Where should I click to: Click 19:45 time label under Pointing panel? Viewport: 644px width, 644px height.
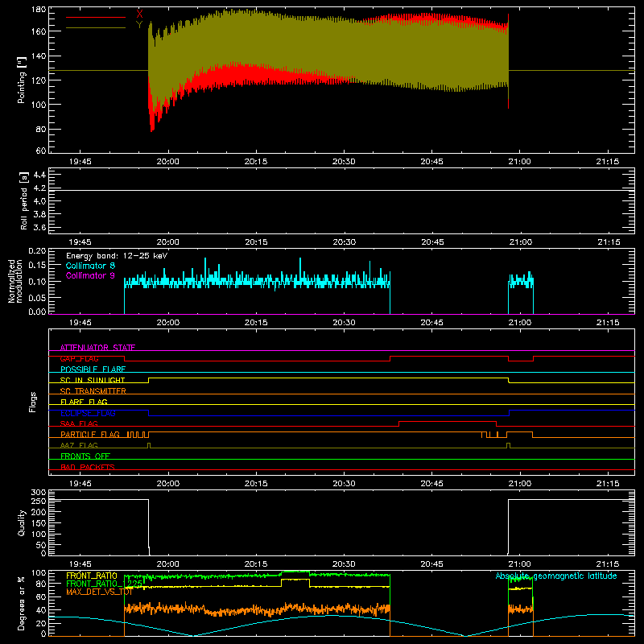tap(80, 162)
